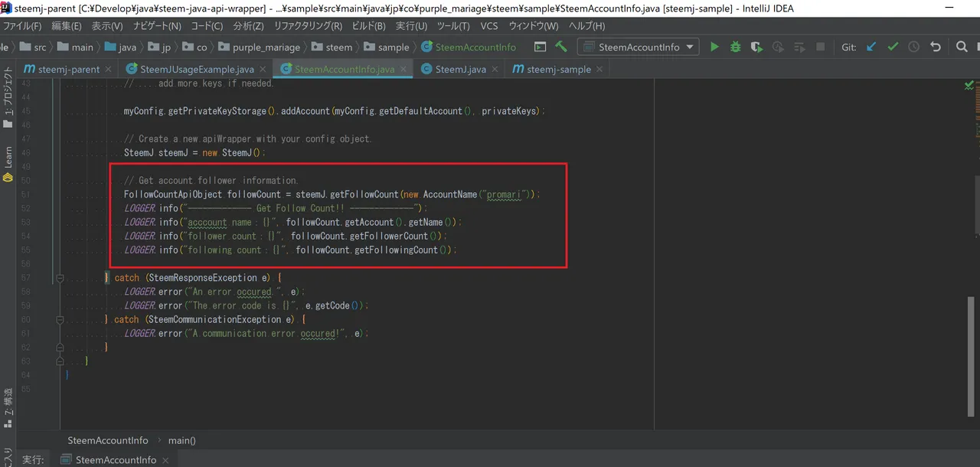Click the purple_mariage package breadcrumb

pyautogui.click(x=259, y=47)
